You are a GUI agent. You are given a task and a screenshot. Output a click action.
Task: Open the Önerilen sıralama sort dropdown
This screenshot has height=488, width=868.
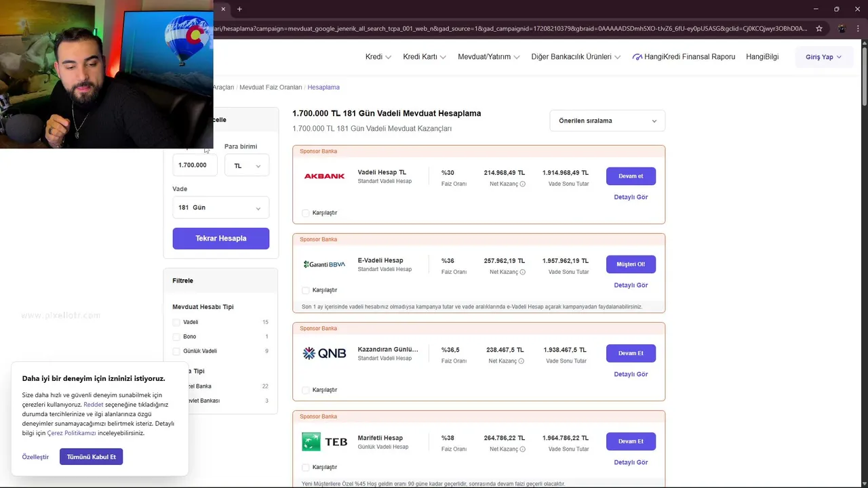(x=608, y=121)
